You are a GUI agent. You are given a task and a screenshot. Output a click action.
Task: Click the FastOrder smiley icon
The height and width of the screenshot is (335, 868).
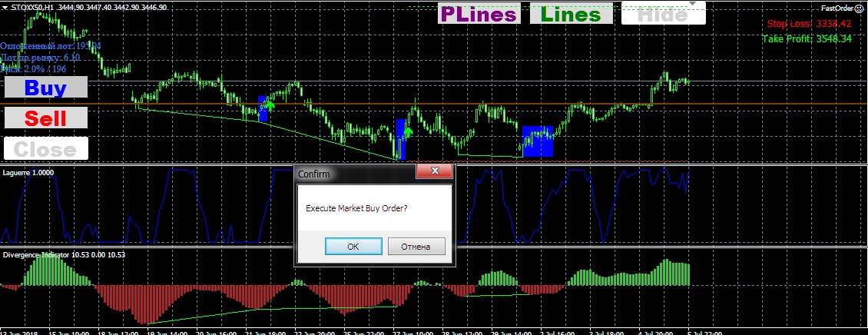coord(858,8)
